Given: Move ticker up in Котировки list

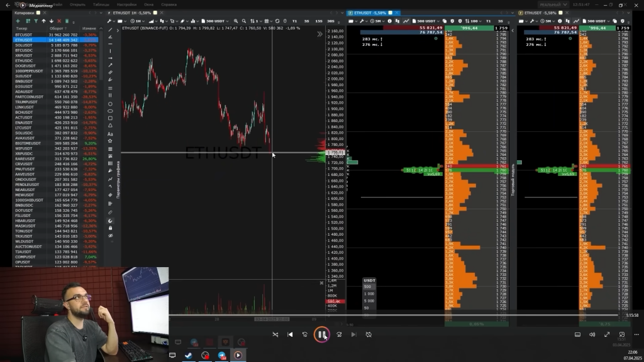Looking at the screenshot, I should click(43, 21).
